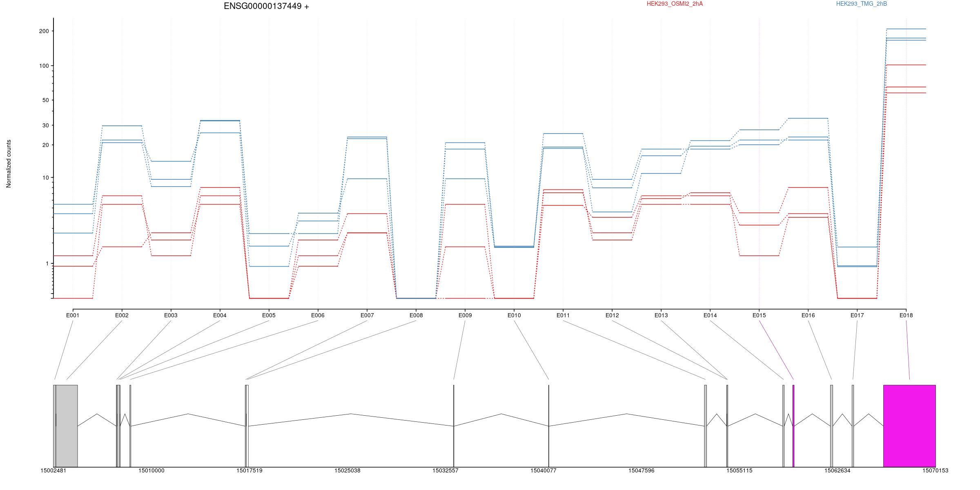The height and width of the screenshot is (490, 980).
Task: Click y-axis tick value 10
Action: (x=46, y=178)
